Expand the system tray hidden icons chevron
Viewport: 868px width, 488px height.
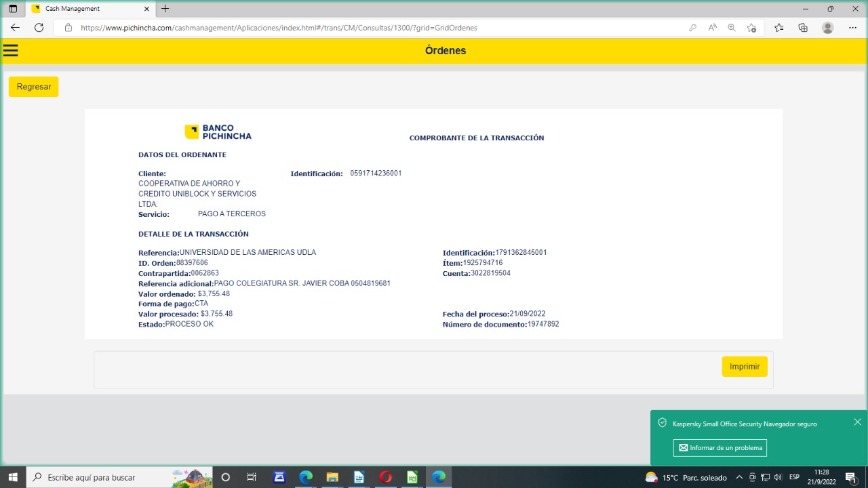click(739, 477)
